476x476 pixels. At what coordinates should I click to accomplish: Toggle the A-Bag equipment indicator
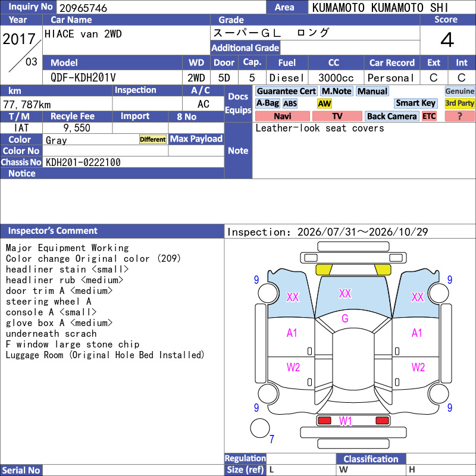[x=267, y=104]
